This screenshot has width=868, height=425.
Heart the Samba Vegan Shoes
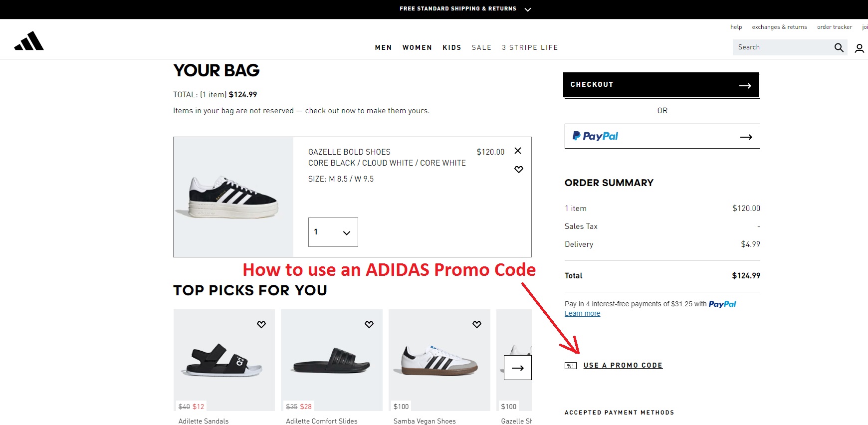click(x=476, y=324)
